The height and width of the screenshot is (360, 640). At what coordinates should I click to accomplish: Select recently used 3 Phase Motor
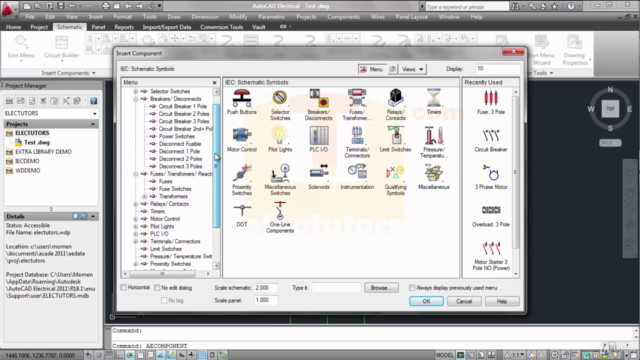[x=491, y=177]
